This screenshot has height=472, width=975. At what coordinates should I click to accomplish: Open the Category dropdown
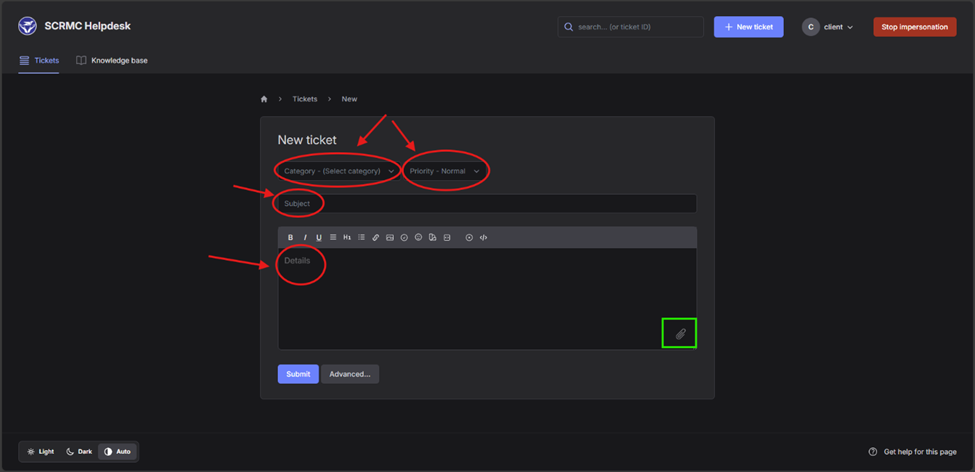point(339,171)
